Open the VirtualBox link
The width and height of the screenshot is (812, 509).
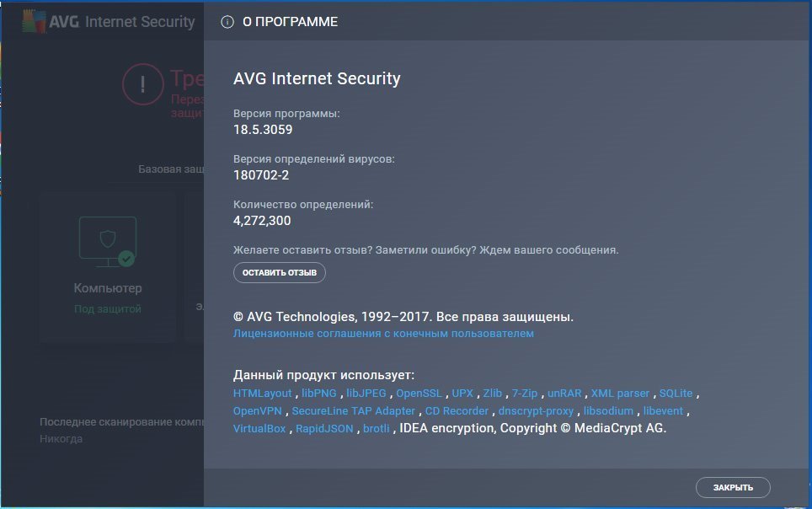tap(259, 429)
